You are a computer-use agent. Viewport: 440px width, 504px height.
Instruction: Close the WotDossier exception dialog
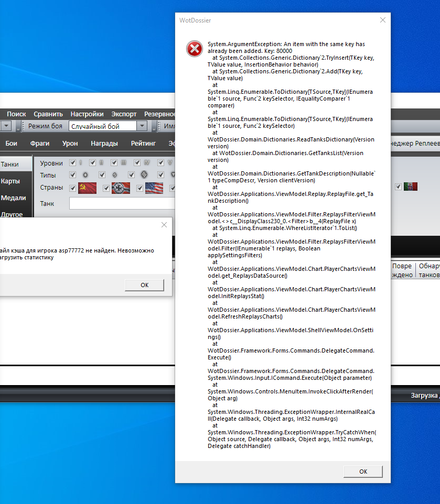tap(383, 20)
